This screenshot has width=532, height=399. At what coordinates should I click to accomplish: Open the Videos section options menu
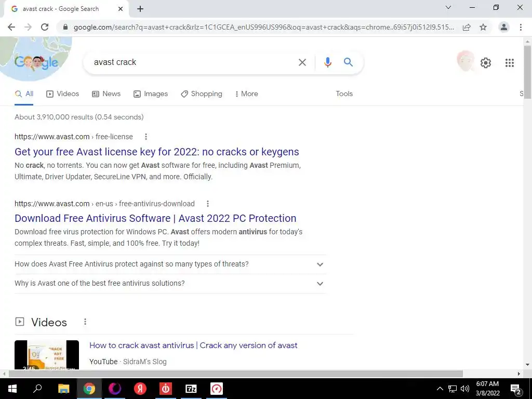pyautogui.click(x=85, y=322)
